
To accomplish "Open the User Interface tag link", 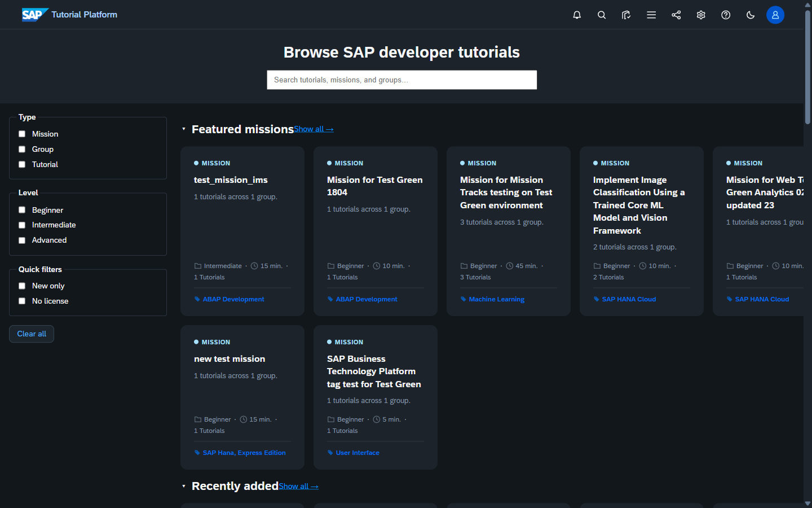I will [x=358, y=453].
